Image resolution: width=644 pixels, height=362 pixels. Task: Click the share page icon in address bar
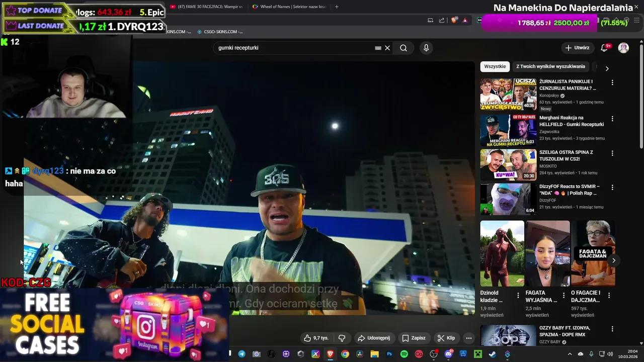[x=442, y=20]
